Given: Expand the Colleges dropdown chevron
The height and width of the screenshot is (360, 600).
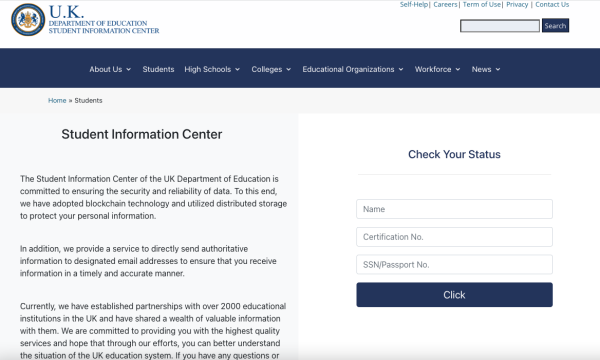Looking at the screenshot, I should point(289,70).
